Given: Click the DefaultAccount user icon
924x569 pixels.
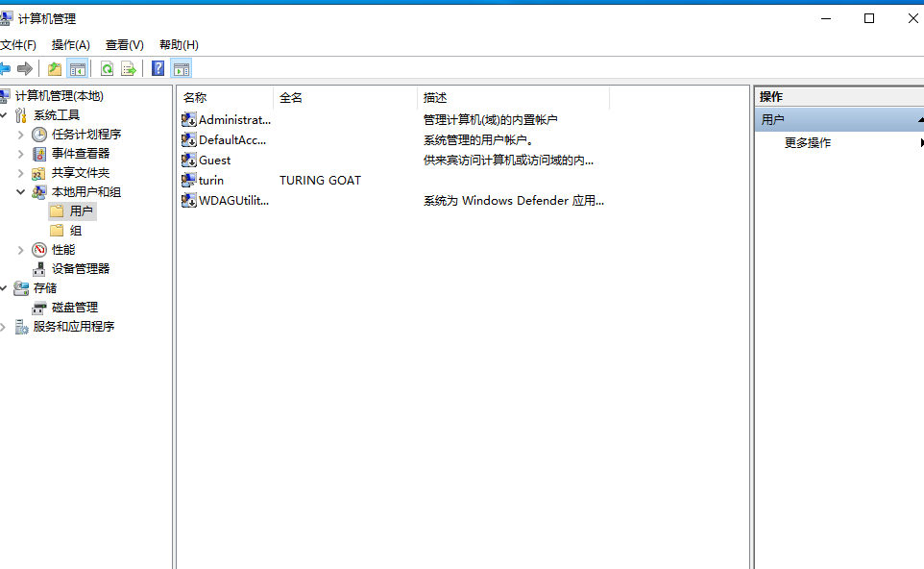Looking at the screenshot, I should pos(188,139).
